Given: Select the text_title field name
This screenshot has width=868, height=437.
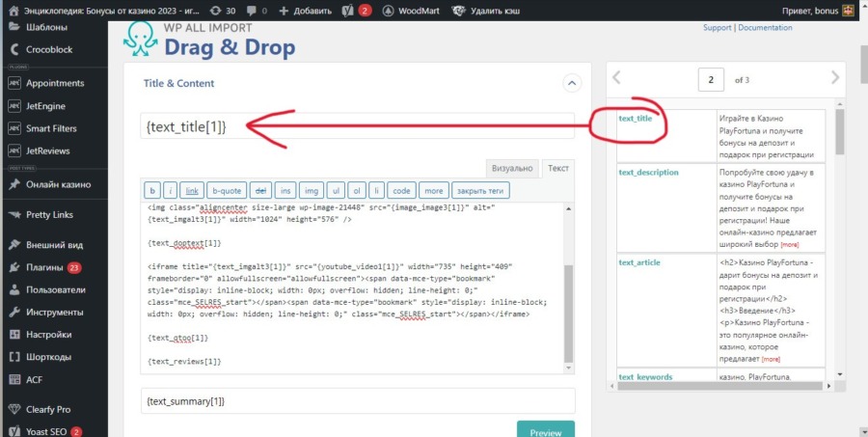Looking at the screenshot, I should pyautogui.click(x=636, y=118).
